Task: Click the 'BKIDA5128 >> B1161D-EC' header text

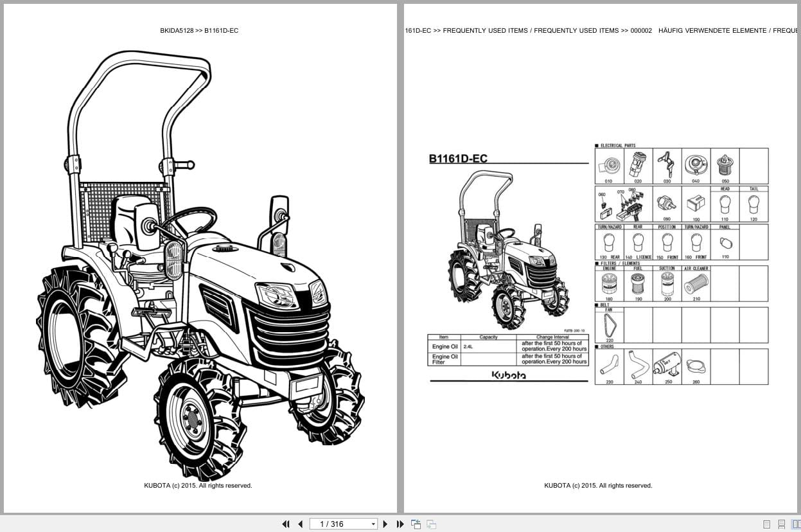Action: coord(199,30)
